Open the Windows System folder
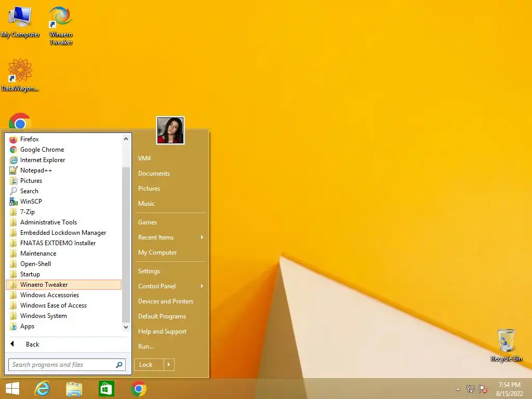Image resolution: width=532 pixels, height=399 pixels. pos(64,316)
